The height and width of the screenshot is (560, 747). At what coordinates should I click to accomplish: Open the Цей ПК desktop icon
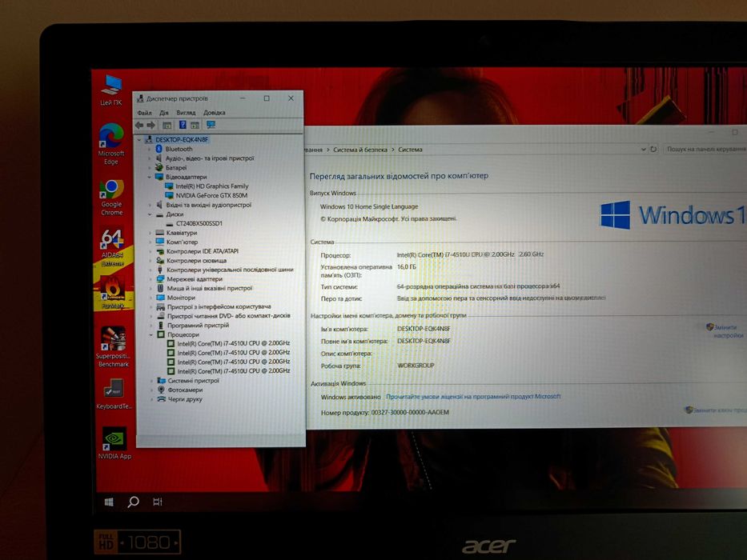111,90
